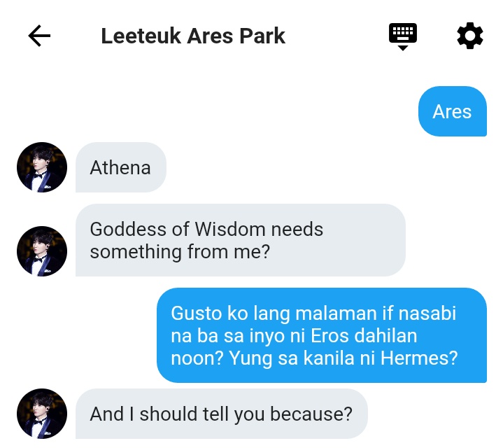Viewport: 503px width, 448px height.
Task: Tap the Leeteuk Ares Park conversation title
Action: [x=193, y=36]
